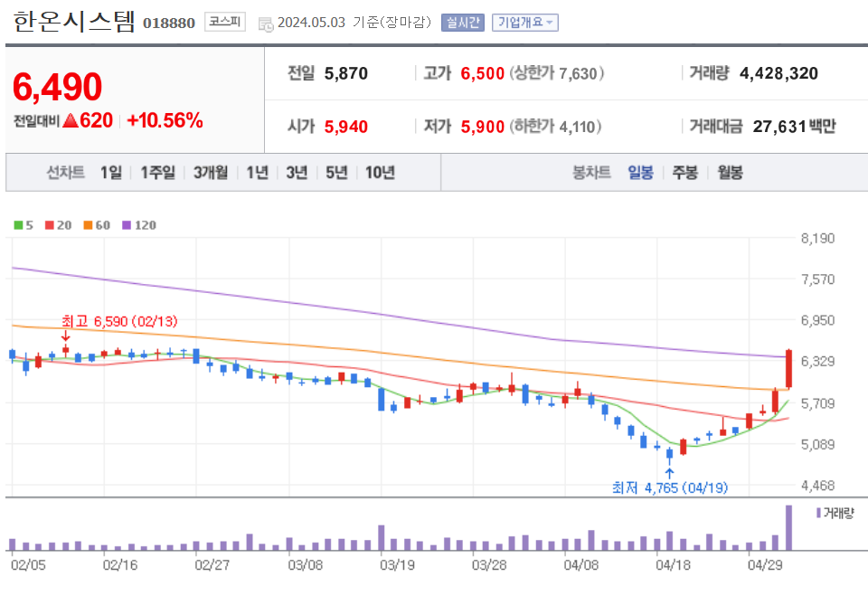Image resolution: width=868 pixels, height=596 pixels.
Task: Click the calendar icon beside the 2024.05.03 date
Action: point(266,24)
